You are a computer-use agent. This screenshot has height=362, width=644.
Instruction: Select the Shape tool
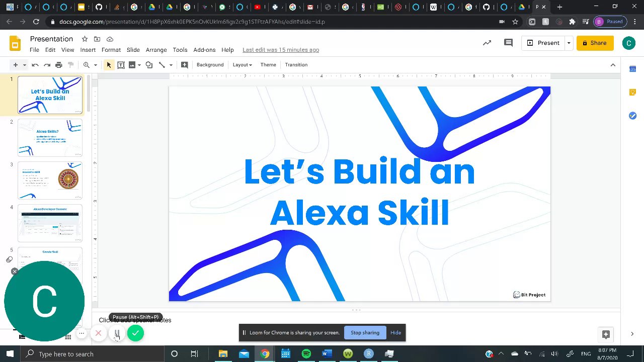point(149,65)
